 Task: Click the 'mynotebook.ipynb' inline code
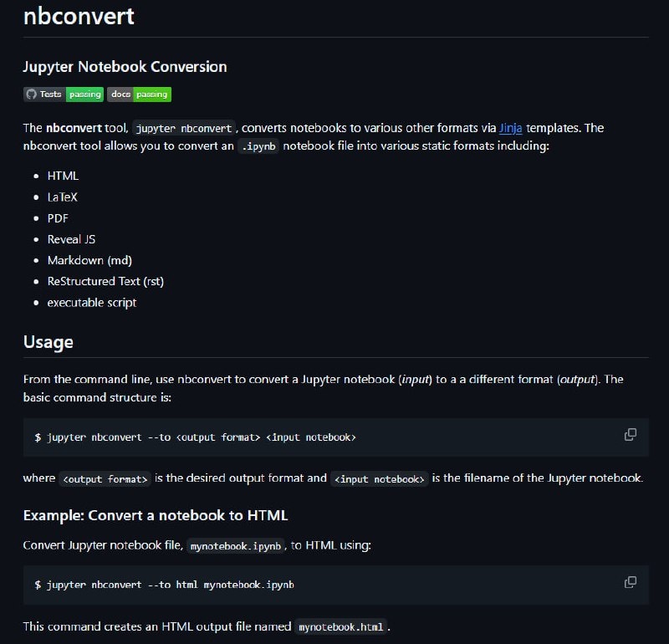(x=237, y=546)
